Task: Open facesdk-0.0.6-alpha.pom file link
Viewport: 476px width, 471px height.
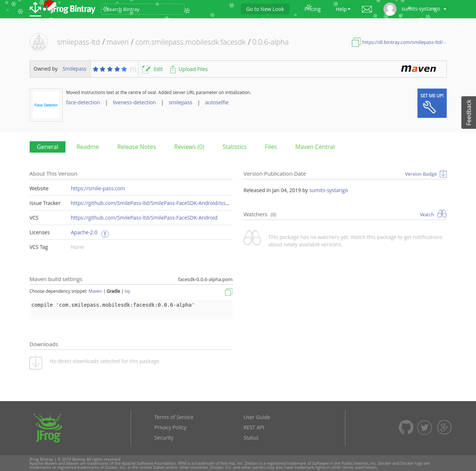Action: point(205,279)
